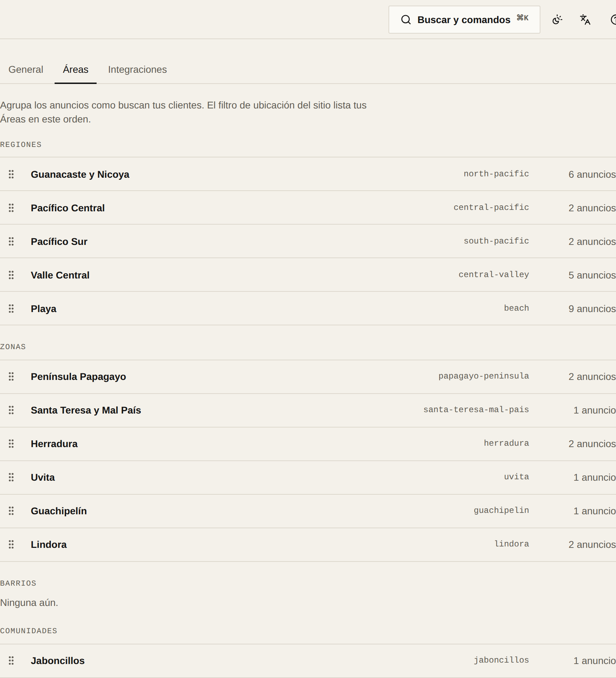Open the Guachipelín zone entry
Viewport: 616px width, 678px height.
click(x=308, y=511)
